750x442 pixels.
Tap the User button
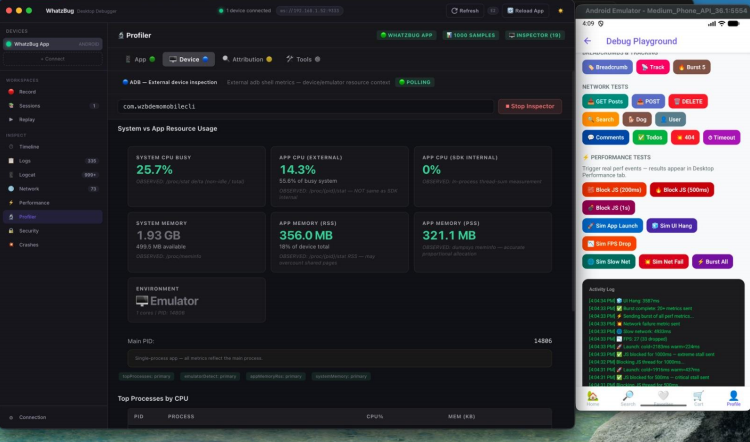point(670,119)
